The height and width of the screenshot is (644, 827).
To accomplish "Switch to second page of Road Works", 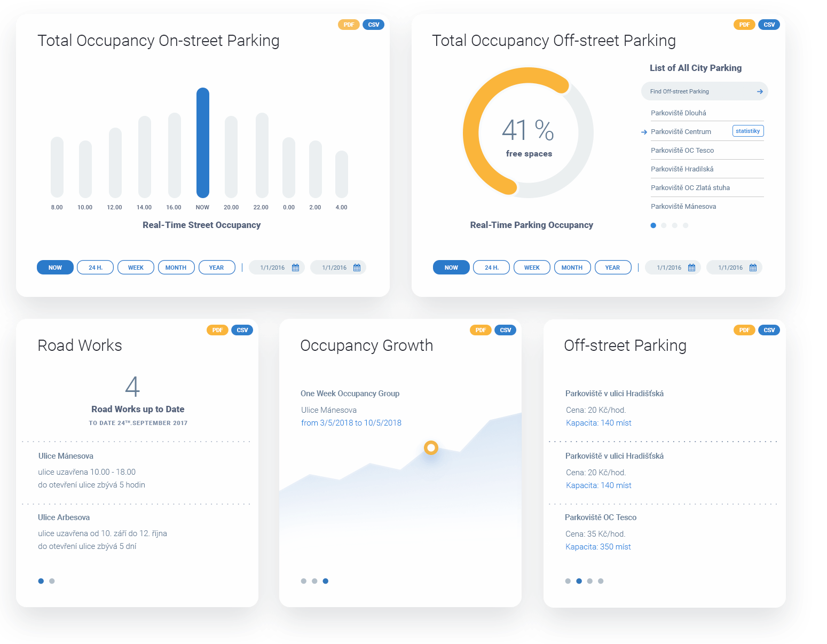I will coord(52,581).
